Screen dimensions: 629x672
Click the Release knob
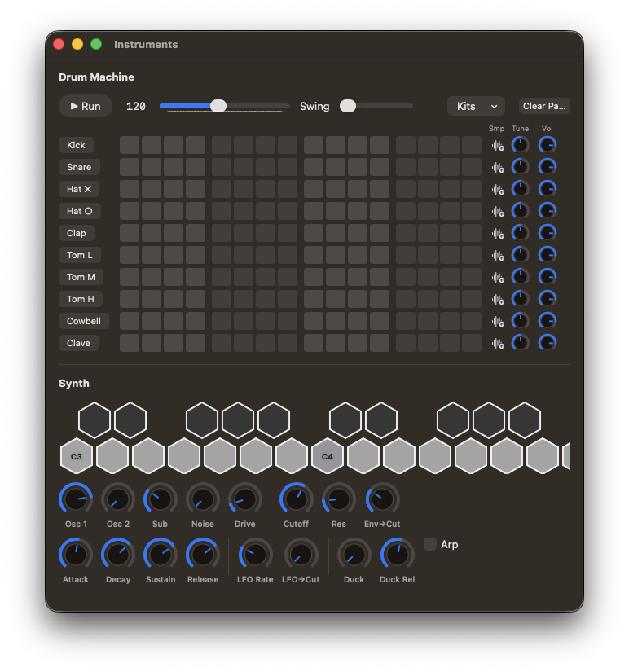202,555
